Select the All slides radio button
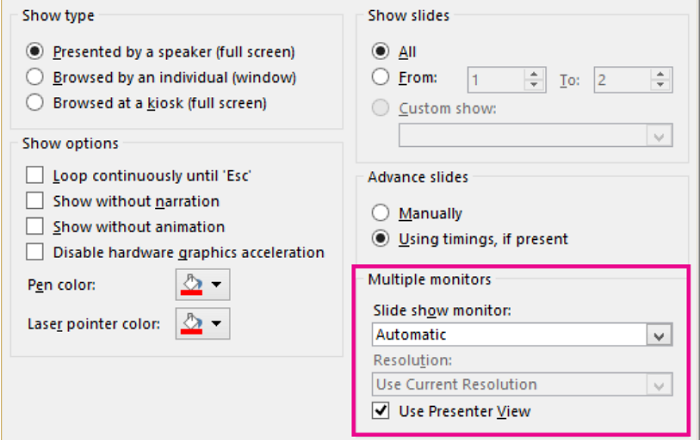Screen dimensions: 700x440 point(380,51)
